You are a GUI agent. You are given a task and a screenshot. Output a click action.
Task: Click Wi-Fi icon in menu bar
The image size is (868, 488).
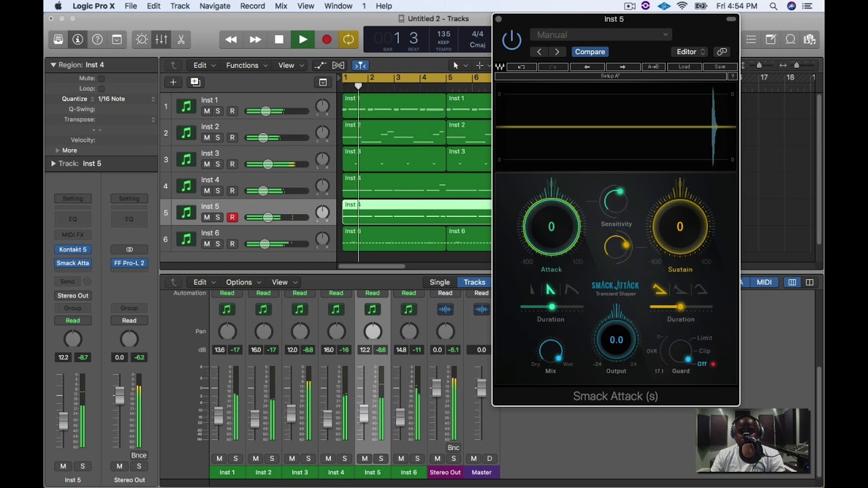point(682,6)
